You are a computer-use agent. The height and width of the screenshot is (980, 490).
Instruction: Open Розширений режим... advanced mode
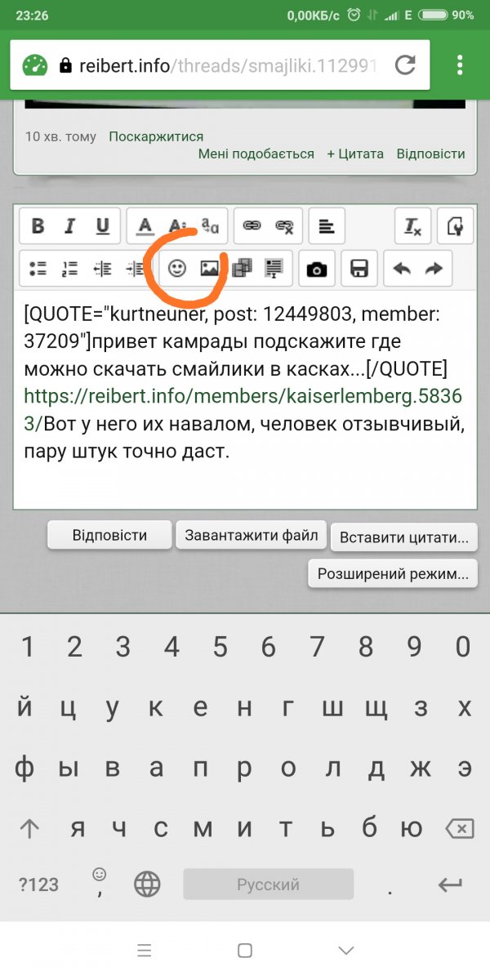click(x=392, y=574)
